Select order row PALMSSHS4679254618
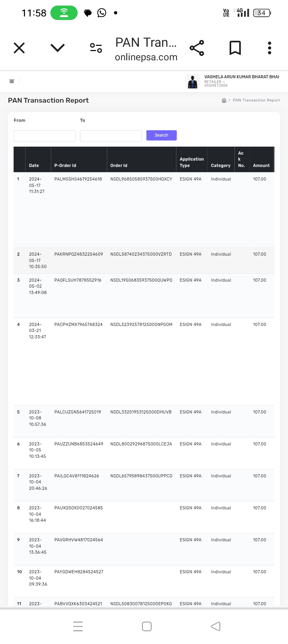 click(x=78, y=179)
